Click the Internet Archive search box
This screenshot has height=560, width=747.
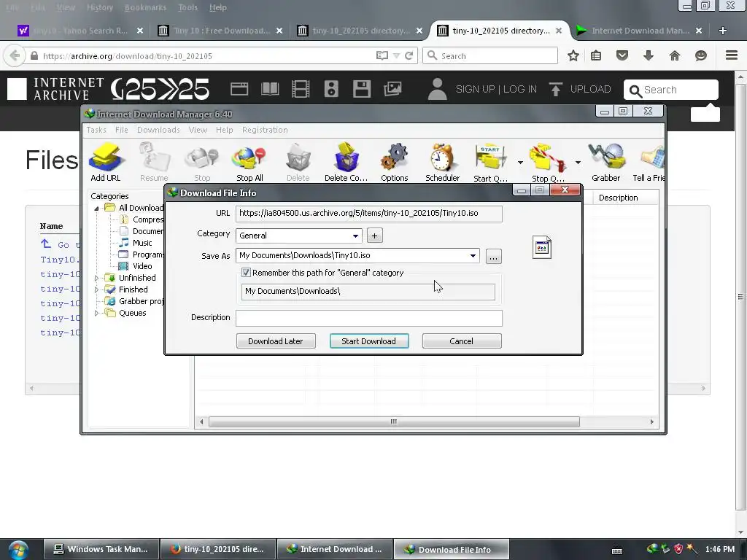(x=671, y=90)
